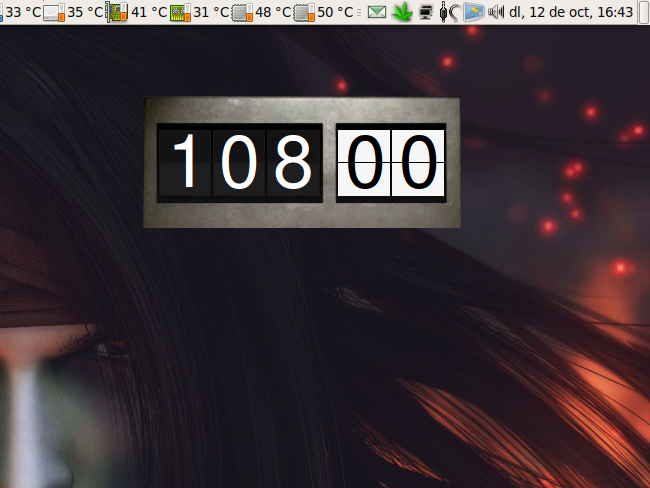The image size is (650, 488).
Task: Click the CPU sensor icon at 48 °C
Action: pos(242,12)
